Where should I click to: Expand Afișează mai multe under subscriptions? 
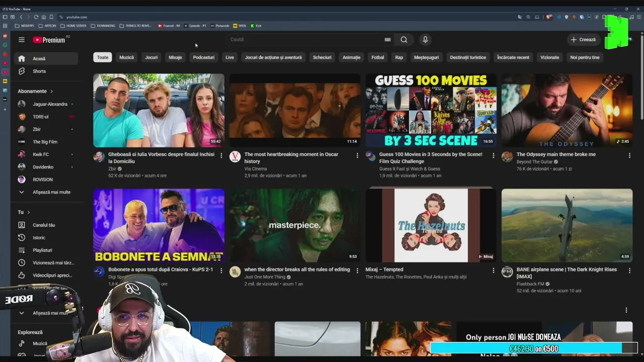pyautogui.click(x=46, y=192)
